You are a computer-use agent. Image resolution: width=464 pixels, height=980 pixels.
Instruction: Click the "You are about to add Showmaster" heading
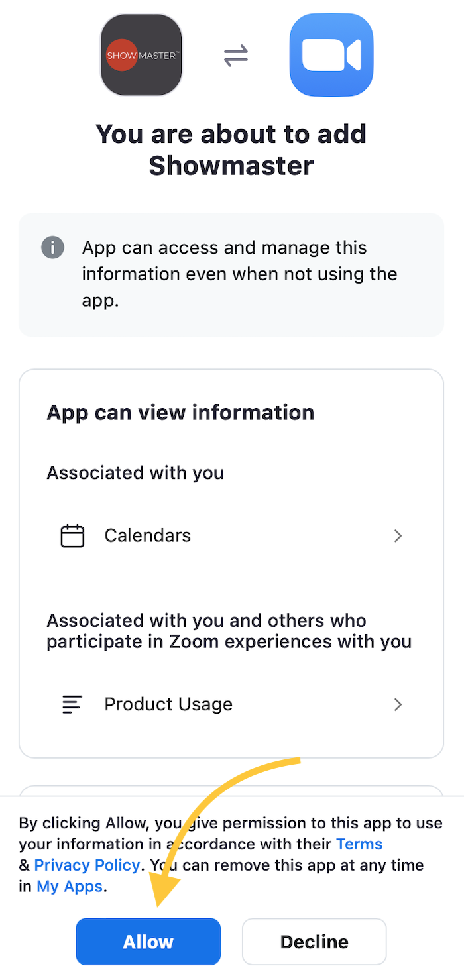click(231, 149)
